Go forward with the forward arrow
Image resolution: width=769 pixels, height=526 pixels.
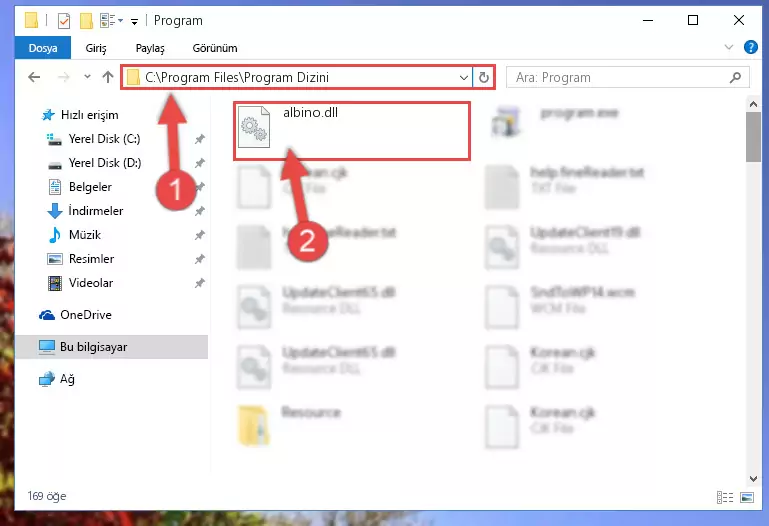coord(63,77)
